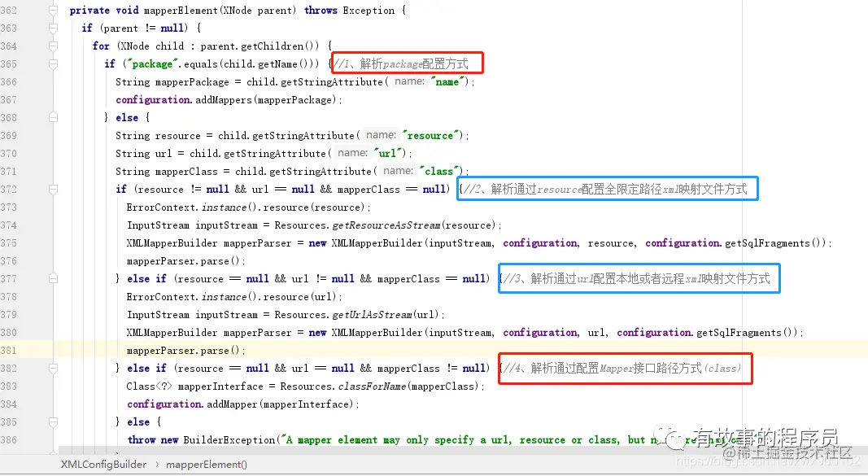Click the comment starting "//2、解析通过resource"

click(605, 190)
